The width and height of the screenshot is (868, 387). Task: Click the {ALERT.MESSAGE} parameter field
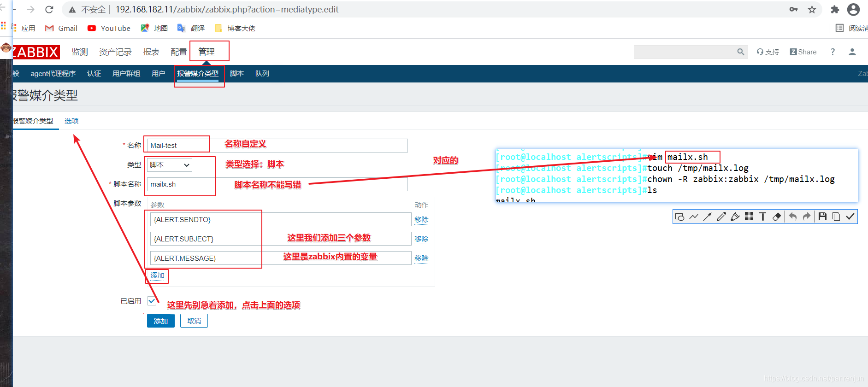pos(281,258)
